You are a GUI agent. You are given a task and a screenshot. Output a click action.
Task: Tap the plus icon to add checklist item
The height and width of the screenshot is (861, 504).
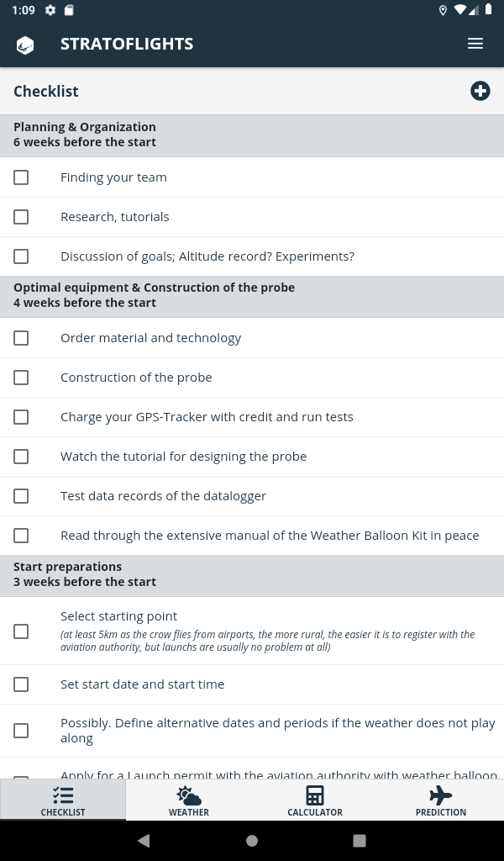pos(480,91)
